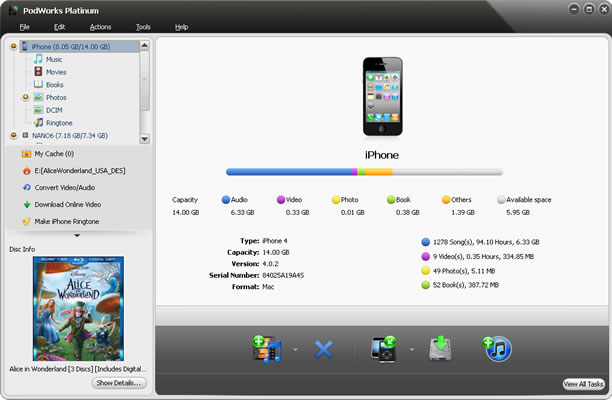Click the blue X delete icon
612x400 pixels.
pyautogui.click(x=324, y=349)
